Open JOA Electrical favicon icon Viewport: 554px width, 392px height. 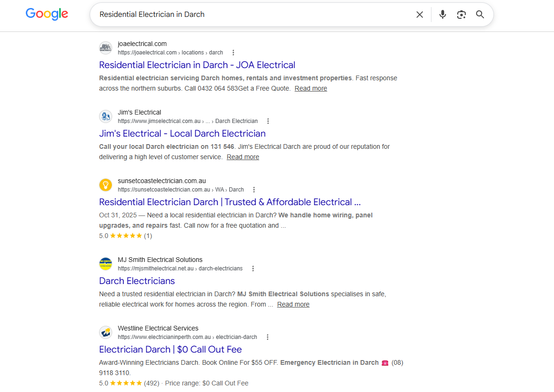(x=106, y=48)
